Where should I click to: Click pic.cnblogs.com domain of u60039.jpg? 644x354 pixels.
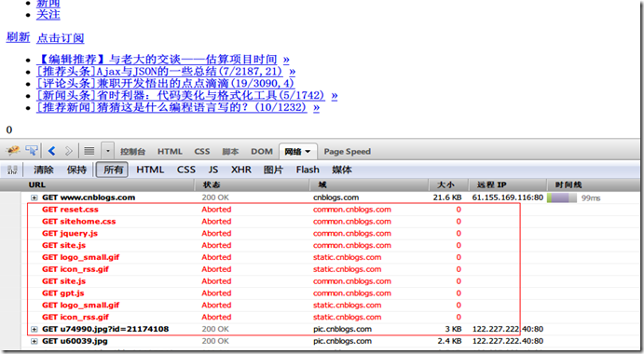coord(342,341)
